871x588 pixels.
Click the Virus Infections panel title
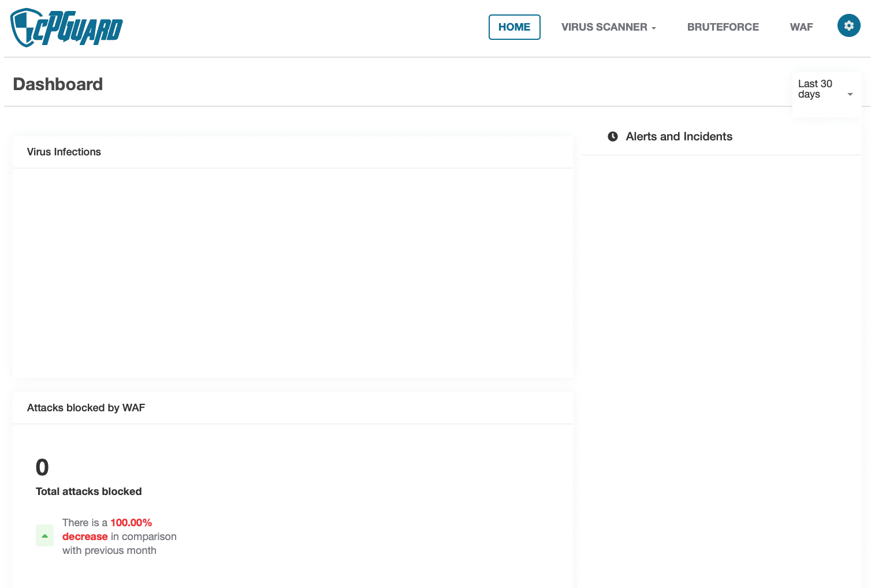[x=64, y=152]
